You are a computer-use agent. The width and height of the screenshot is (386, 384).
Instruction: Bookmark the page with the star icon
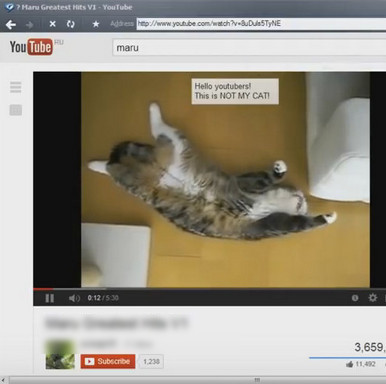(96, 24)
